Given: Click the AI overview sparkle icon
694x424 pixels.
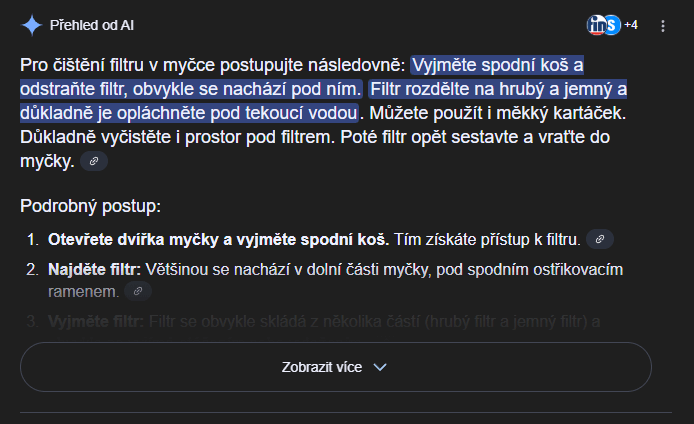Looking at the screenshot, I should pos(32,26).
